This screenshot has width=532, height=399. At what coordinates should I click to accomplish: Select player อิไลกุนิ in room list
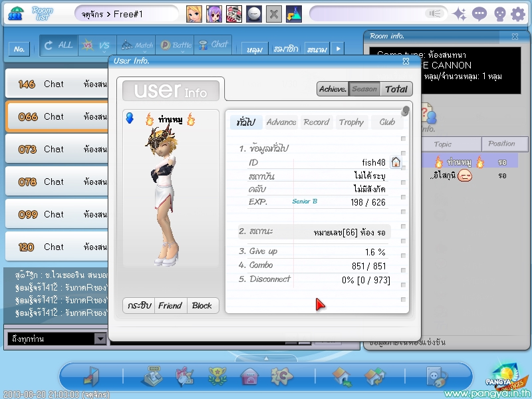(470, 176)
